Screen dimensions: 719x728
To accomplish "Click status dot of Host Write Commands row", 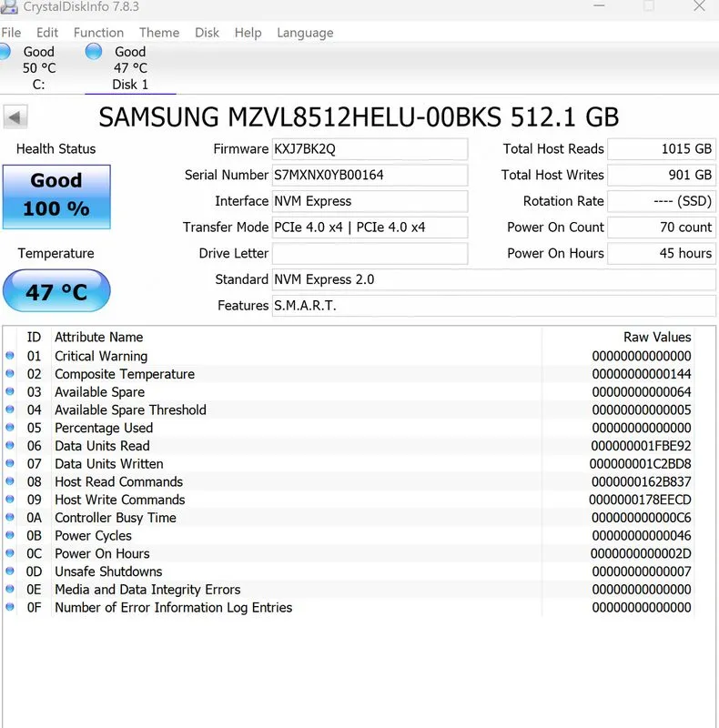I will [x=10, y=499].
